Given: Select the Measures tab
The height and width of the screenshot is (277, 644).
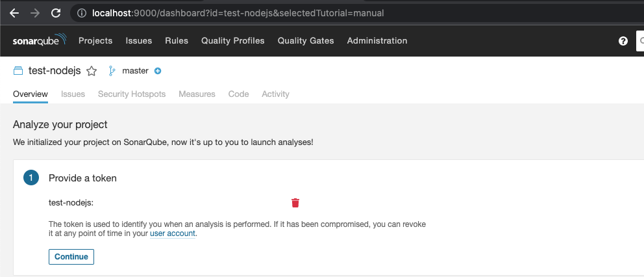Looking at the screenshot, I should (x=197, y=94).
